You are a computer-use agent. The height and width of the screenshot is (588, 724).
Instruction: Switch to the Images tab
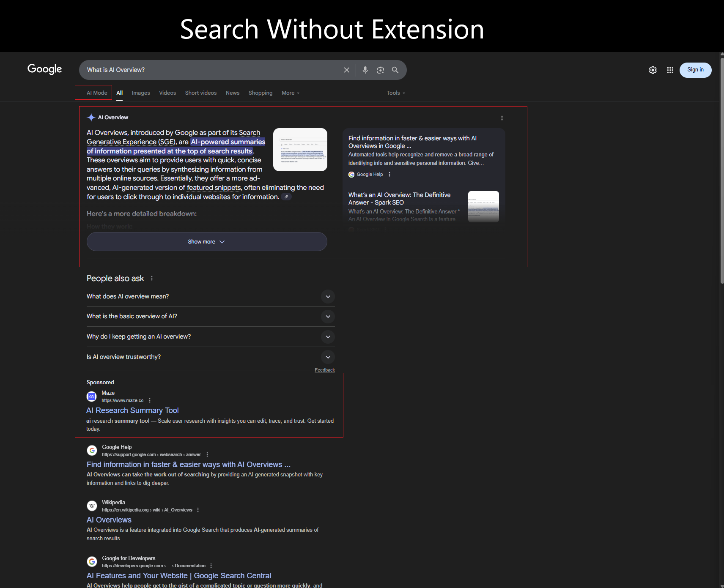[141, 93]
